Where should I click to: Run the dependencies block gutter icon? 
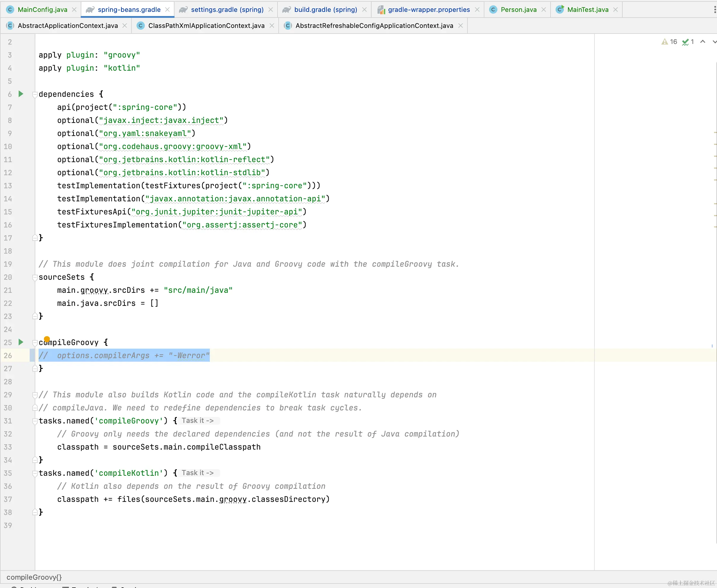(21, 94)
